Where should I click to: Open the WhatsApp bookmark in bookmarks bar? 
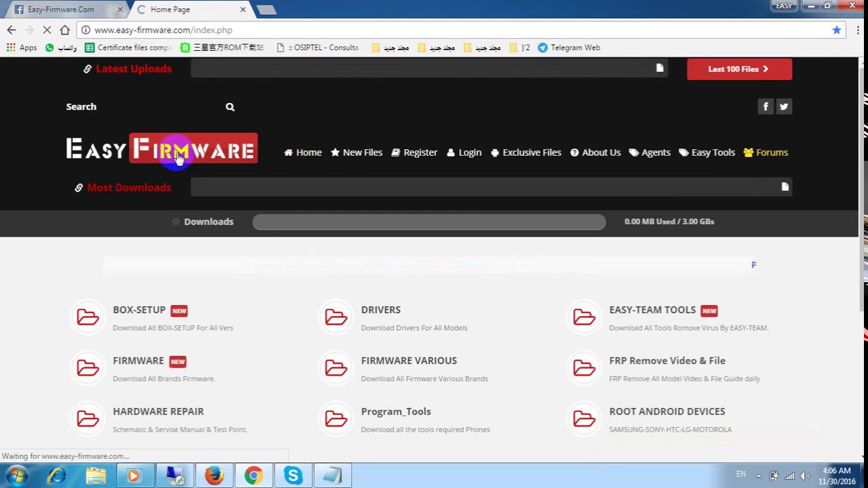pyautogui.click(x=61, y=47)
